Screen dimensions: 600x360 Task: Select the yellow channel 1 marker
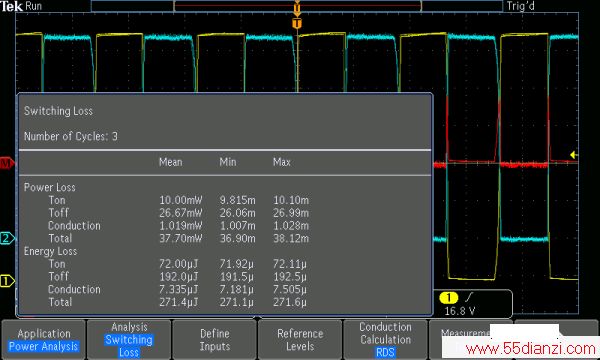[x=7, y=281]
